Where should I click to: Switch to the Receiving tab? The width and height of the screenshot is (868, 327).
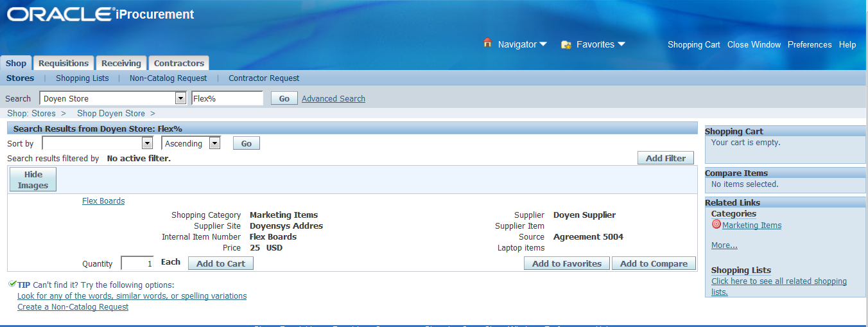point(121,63)
